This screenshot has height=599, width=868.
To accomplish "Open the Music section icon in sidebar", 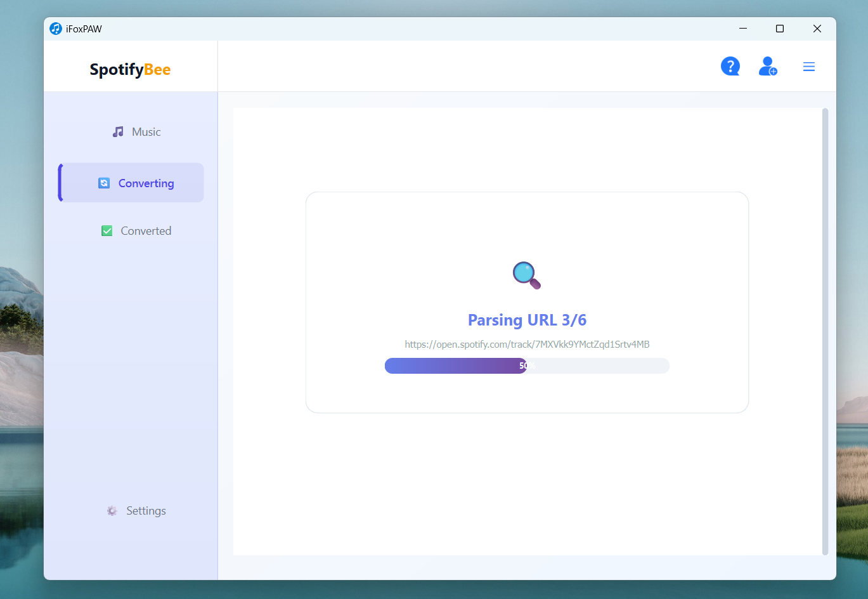I will [x=117, y=131].
